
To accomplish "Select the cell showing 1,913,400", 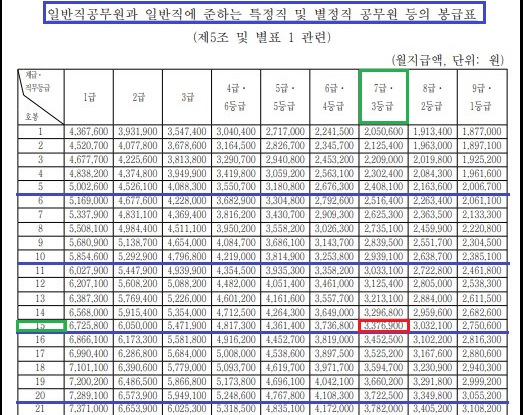I will click(x=433, y=132).
